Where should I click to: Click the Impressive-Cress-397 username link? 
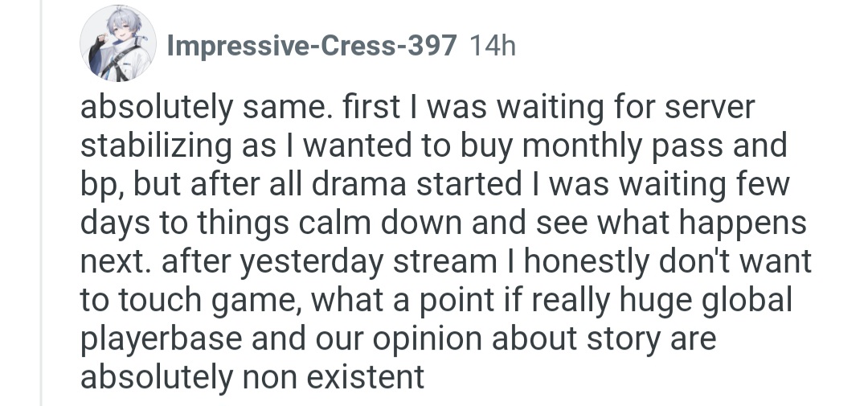click(x=312, y=47)
